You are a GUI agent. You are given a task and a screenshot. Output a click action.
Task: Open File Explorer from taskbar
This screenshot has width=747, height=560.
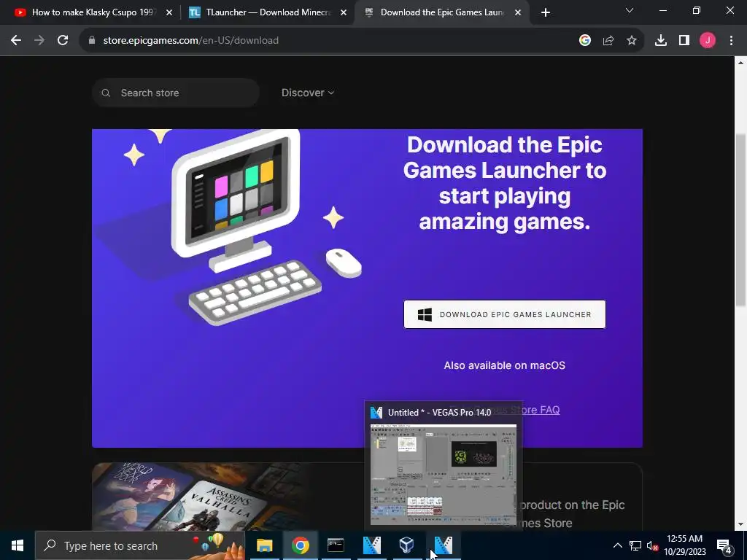[264, 545]
